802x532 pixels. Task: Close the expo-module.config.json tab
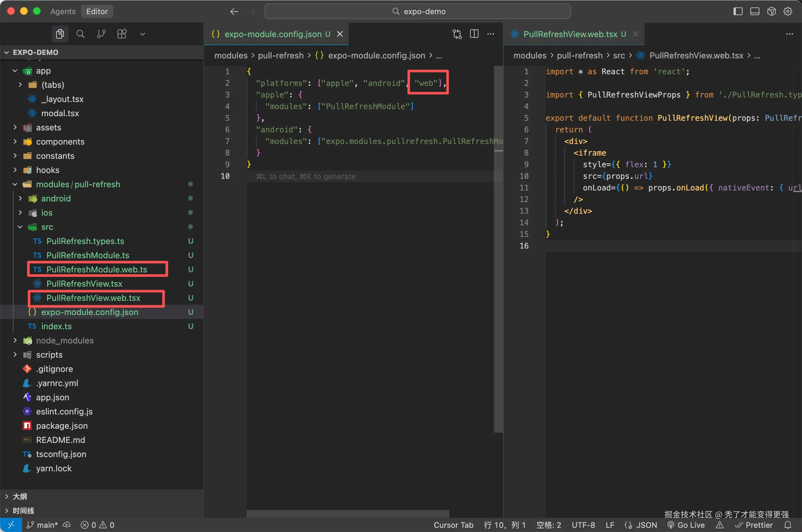[340, 34]
